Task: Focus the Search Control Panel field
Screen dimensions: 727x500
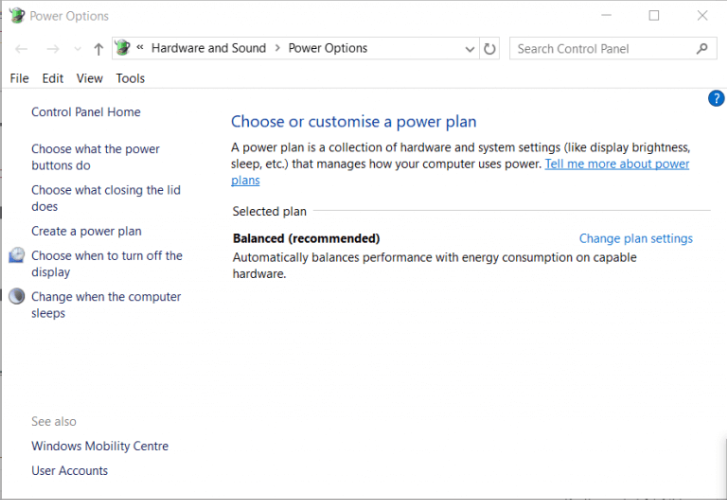Action: point(613,48)
